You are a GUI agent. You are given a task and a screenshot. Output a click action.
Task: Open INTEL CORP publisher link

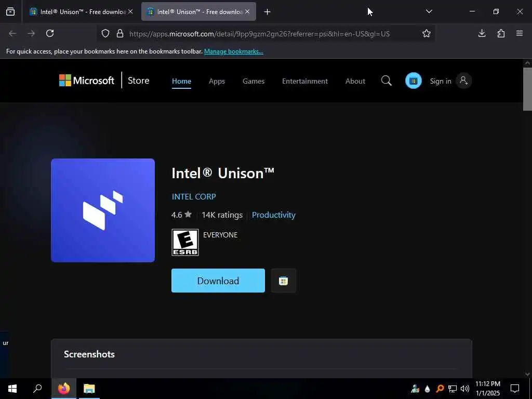point(194,196)
